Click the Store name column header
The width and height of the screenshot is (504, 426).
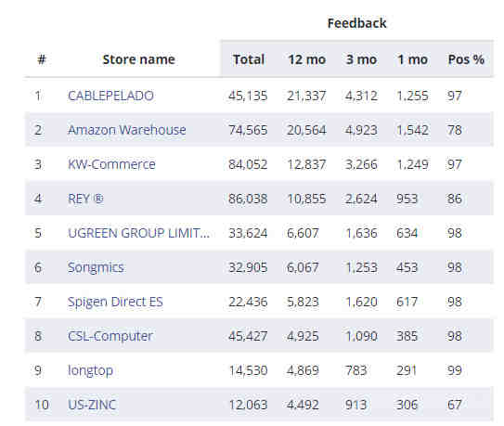[139, 59]
